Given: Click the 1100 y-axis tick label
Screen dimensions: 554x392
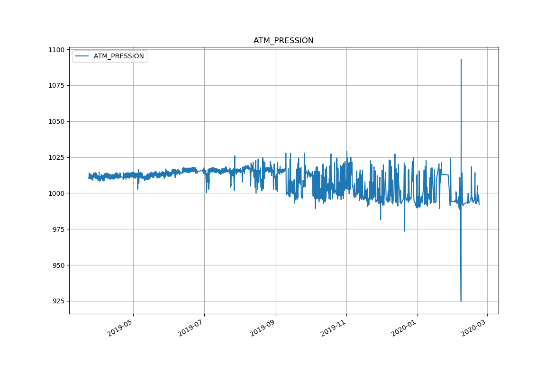Looking at the screenshot, I should [56, 50].
